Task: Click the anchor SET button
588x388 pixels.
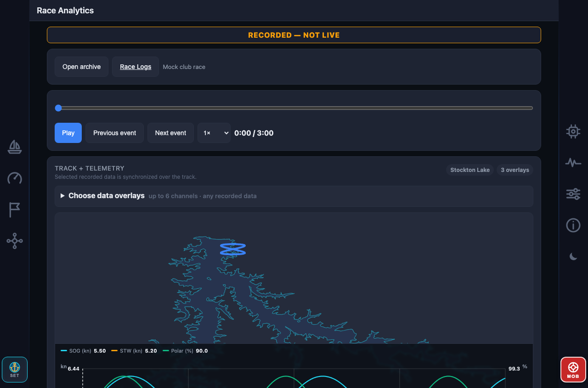Action: tap(15, 370)
